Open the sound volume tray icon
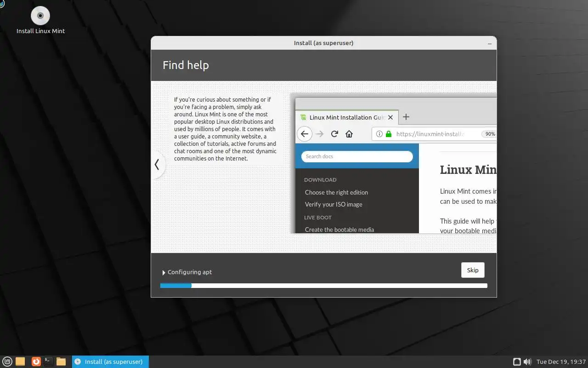Screen dimensions: 588x368 (527, 362)
